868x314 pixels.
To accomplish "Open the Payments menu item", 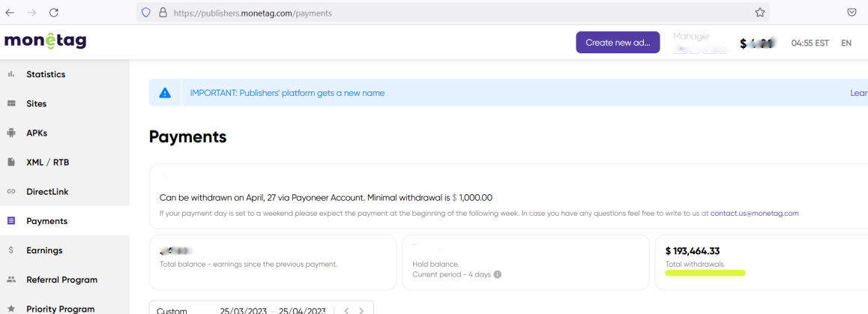I will point(64,221).
